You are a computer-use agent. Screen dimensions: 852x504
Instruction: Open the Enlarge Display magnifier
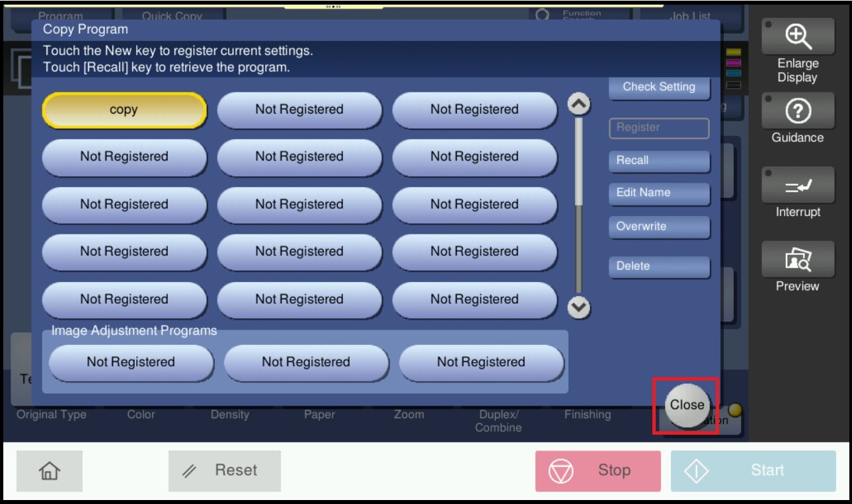pyautogui.click(x=797, y=38)
